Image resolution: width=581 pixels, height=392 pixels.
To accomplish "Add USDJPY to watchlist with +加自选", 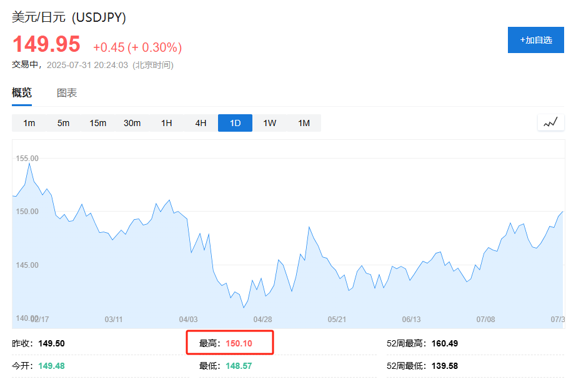I will click(535, 40).
